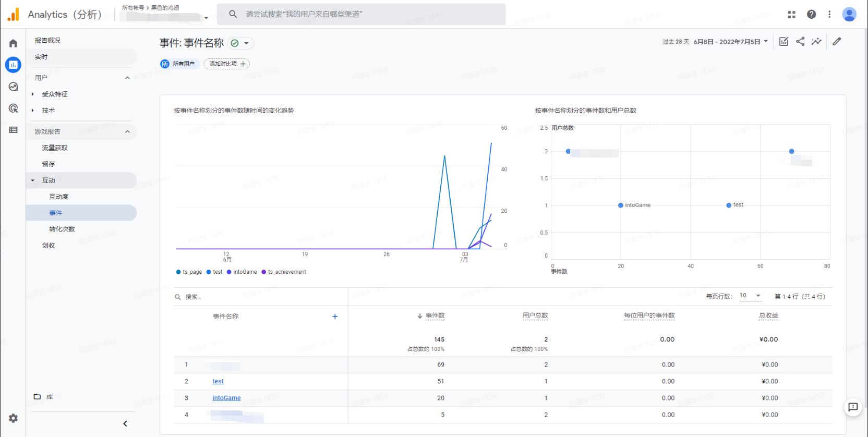The width and height of the screenshot is (868, 437).
Task: Click the intoGame scatter point
Action: [621, 205]
